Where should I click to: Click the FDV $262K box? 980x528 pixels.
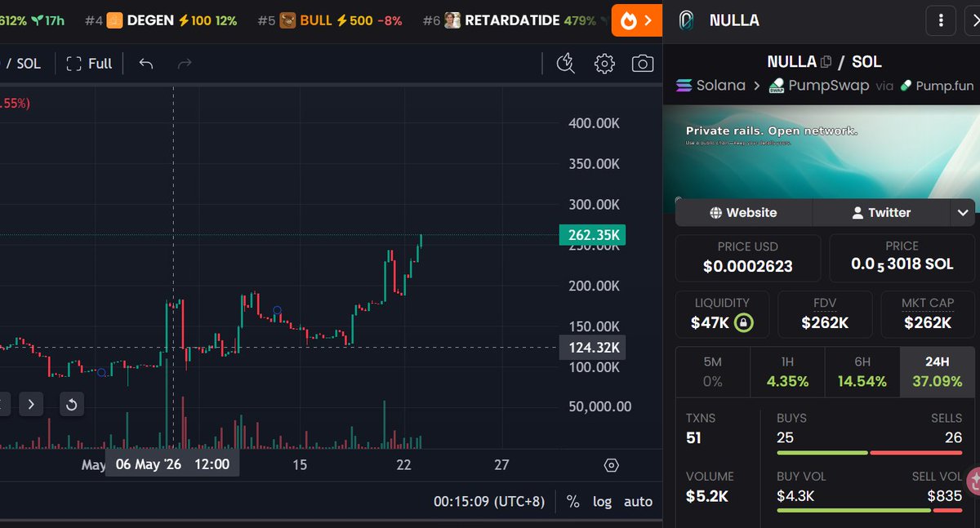click(x=825, y=314)
